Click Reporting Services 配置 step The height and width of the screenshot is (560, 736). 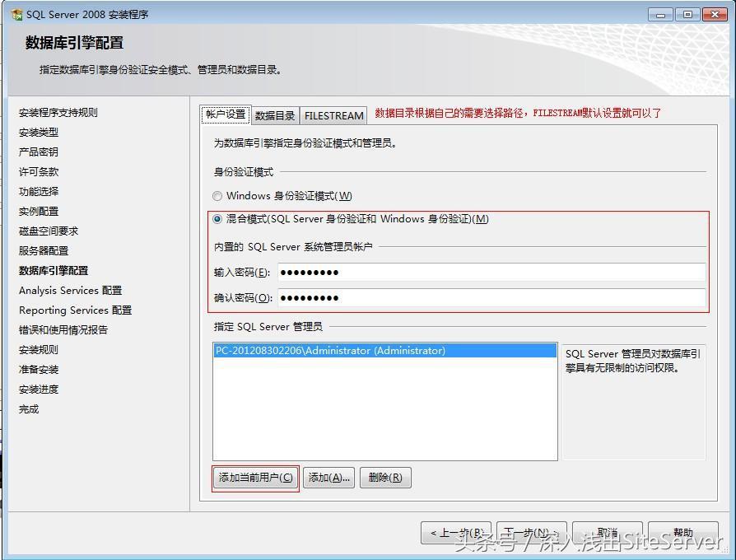tap(75, 310)
